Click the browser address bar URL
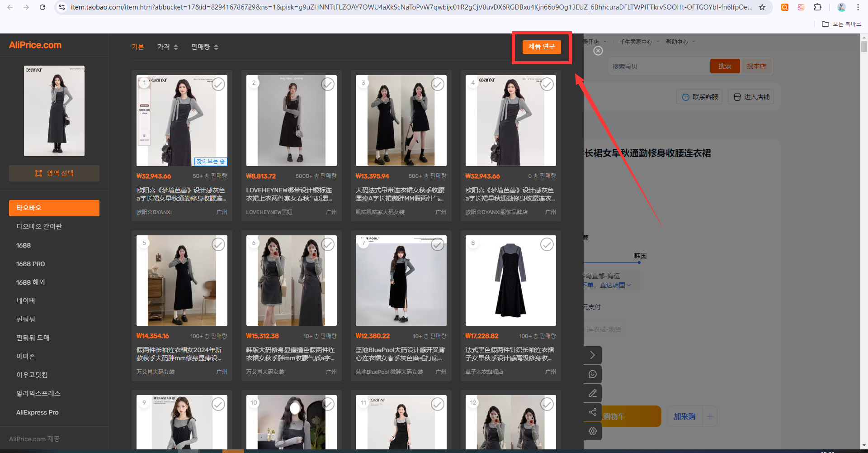Image resolution: width=868 pixels, height=453 pixels. click(411, 7)
